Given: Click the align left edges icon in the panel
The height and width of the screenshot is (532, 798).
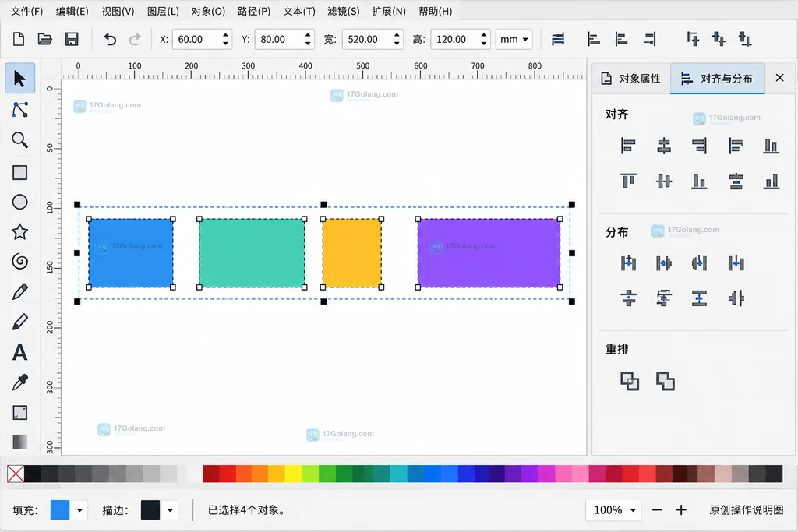Looking at the screenshot, I should (x=628, y=146).
